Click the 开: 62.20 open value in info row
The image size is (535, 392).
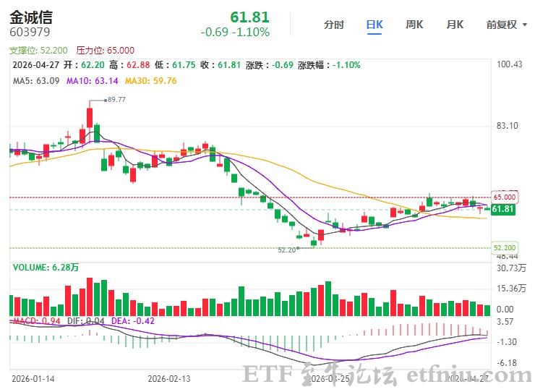point(84,65)
